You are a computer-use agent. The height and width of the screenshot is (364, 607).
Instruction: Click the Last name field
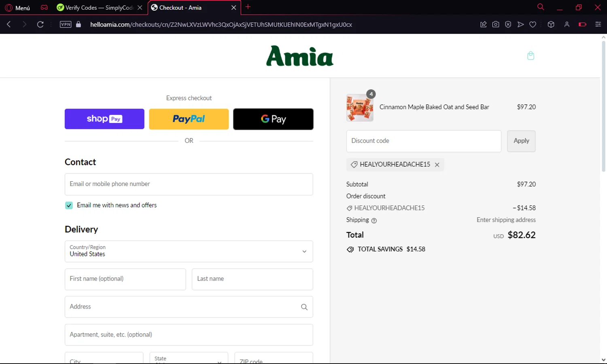(x=252, y=279)
